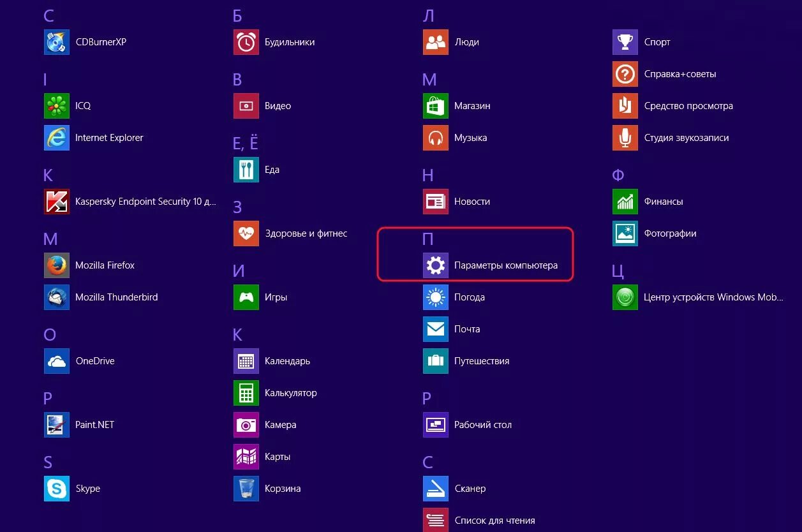The width and height of the screenshot is (802, 532).
Task: Open Центр устройств Windows Mobile
Action: [625, 297]
